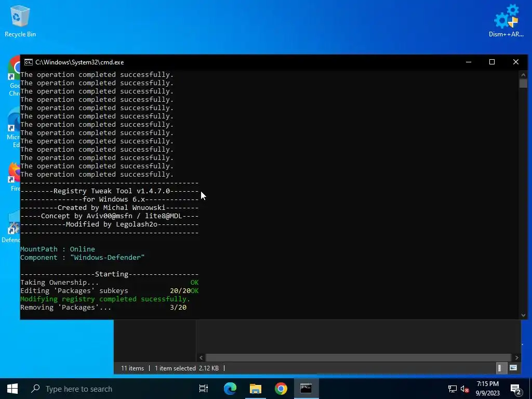
Task: Minimize the cmd.exe window
Action: coord(469,62)
